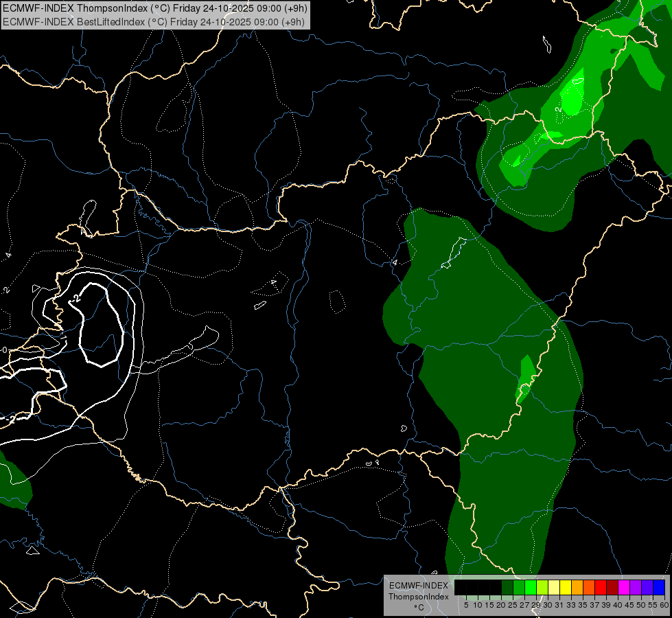Select the violet 50–55 legend swatch

pos(648,587)
